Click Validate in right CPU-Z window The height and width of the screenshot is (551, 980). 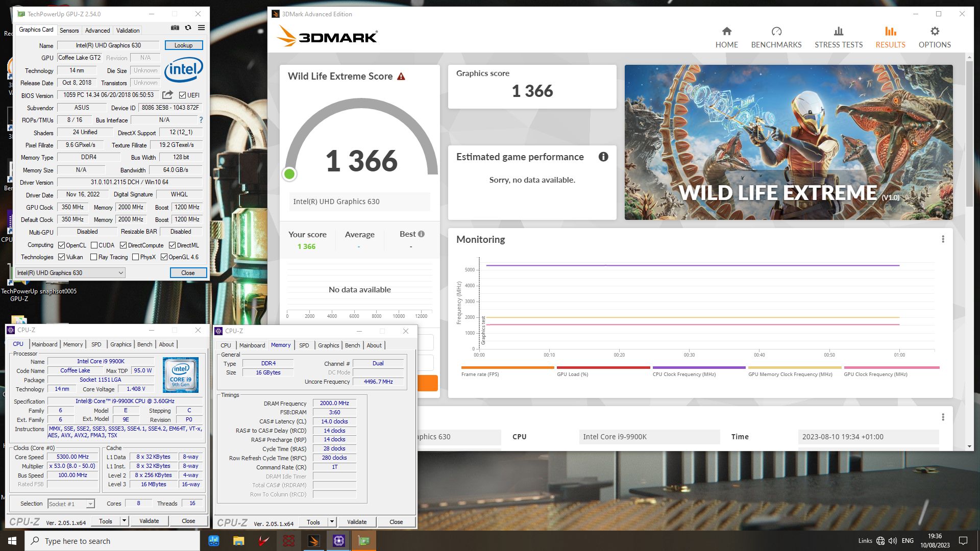click(x=357, y=522)
